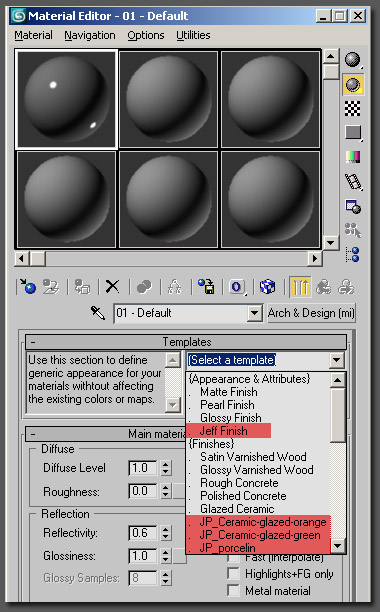Adjust the Glossy Samples spinner arrows
This screenshot has width=380, height=612.
tap(166, 578)
